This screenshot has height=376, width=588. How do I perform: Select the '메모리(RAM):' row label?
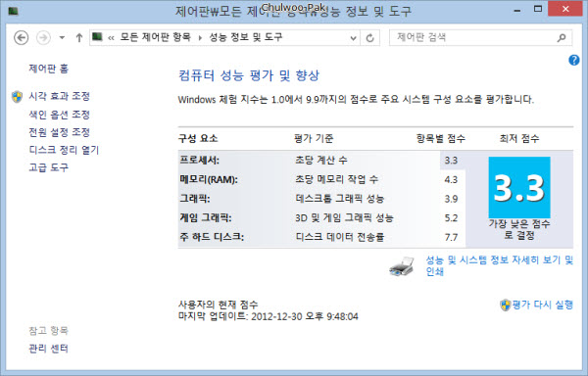click(208, 179)
